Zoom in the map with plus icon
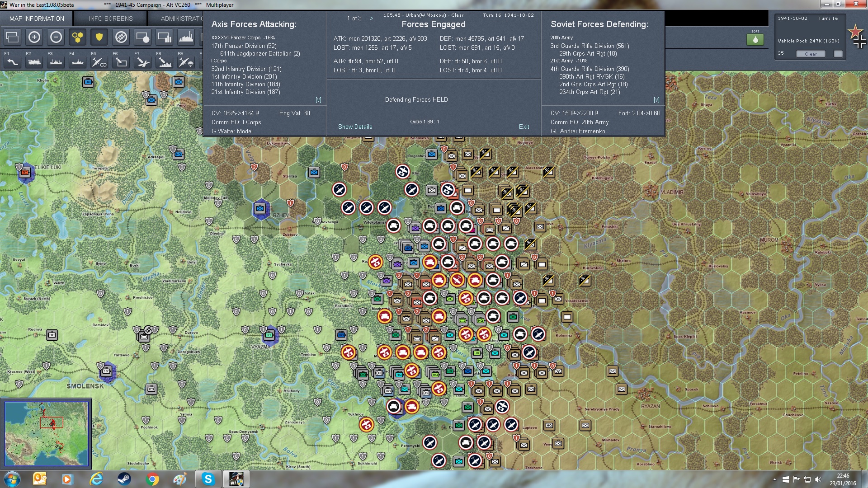 pyautogui.click(x=34, y=37)
